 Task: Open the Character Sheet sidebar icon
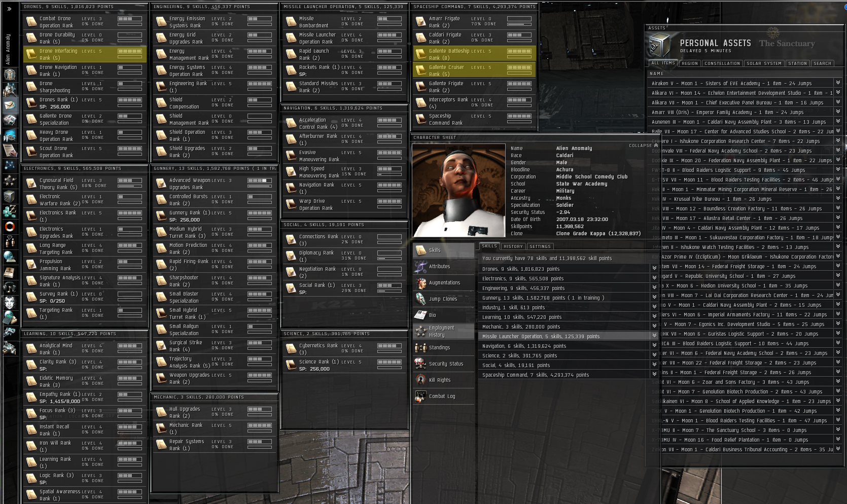10,74
